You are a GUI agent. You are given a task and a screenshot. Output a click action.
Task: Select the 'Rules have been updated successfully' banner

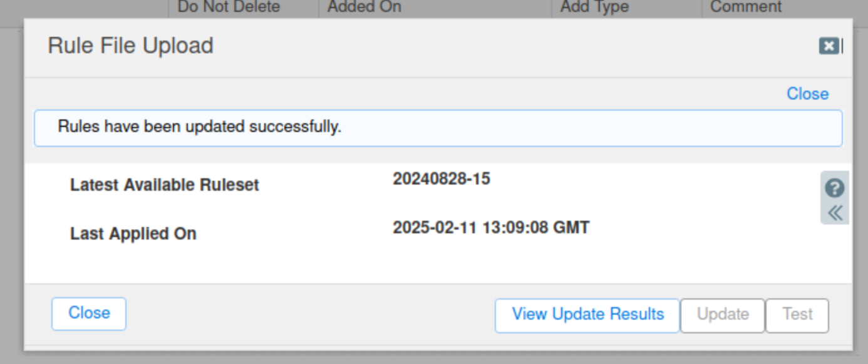coord(438,128)
